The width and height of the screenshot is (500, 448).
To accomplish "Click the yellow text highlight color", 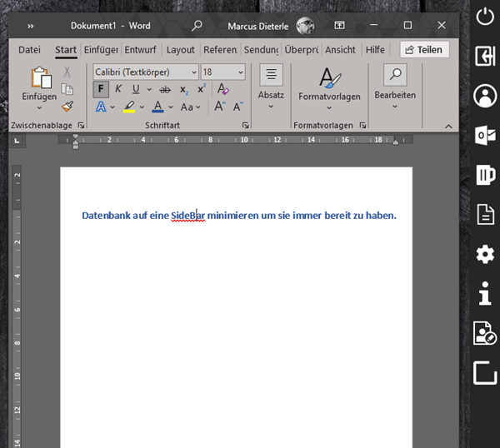I will (x=129, y=107).
